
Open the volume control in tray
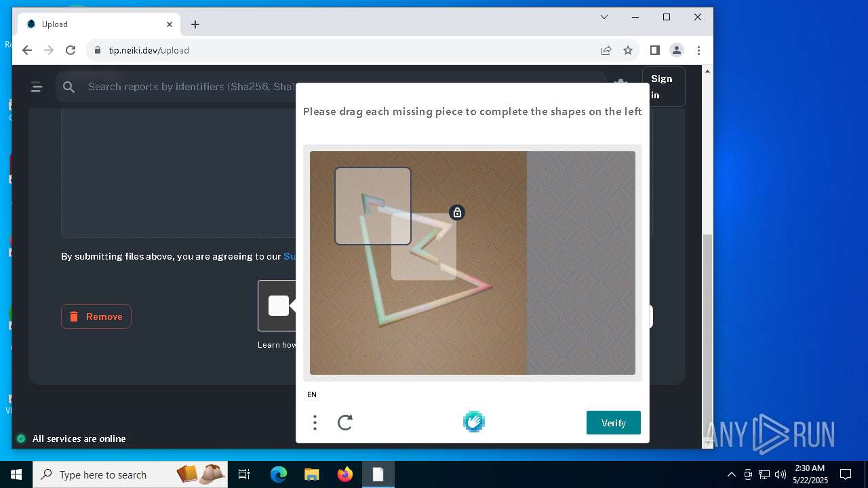coord(781,474)
